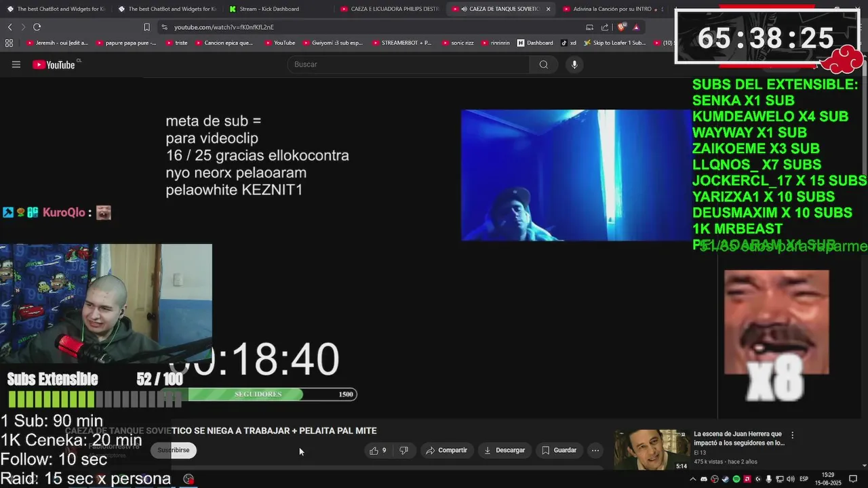
Task: Switch to the second ChatBot and Widgets tab
Action: tap(167, 9)
